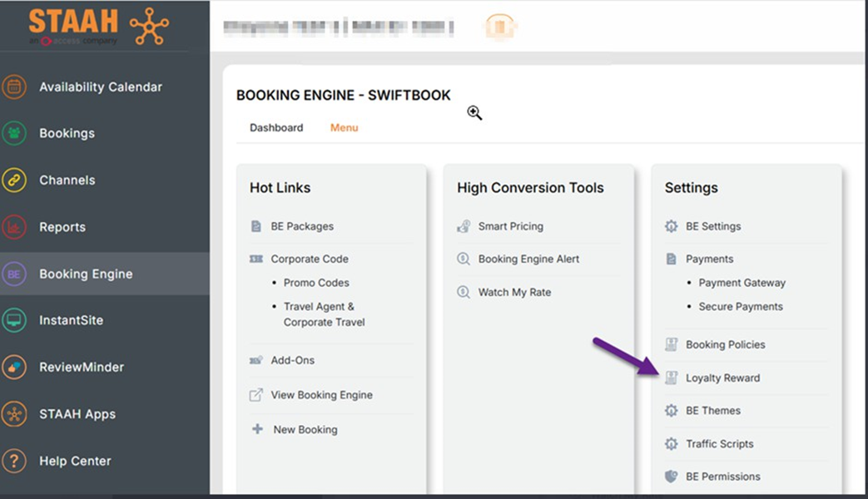Open Reports chart icon in sidebar
Image resolution: width=868 pixels, height=499 pixels.
pos(14,227)
